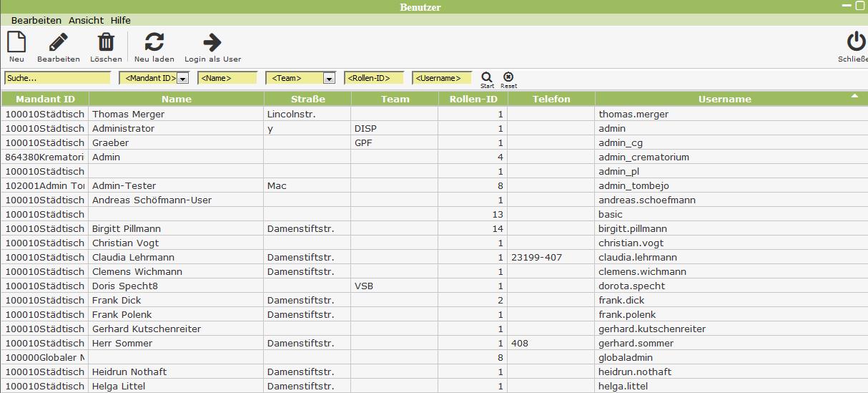Open the Ansicht menu
Screen dimensions: 868x393
pyautogui.click(x=86, y=21)
